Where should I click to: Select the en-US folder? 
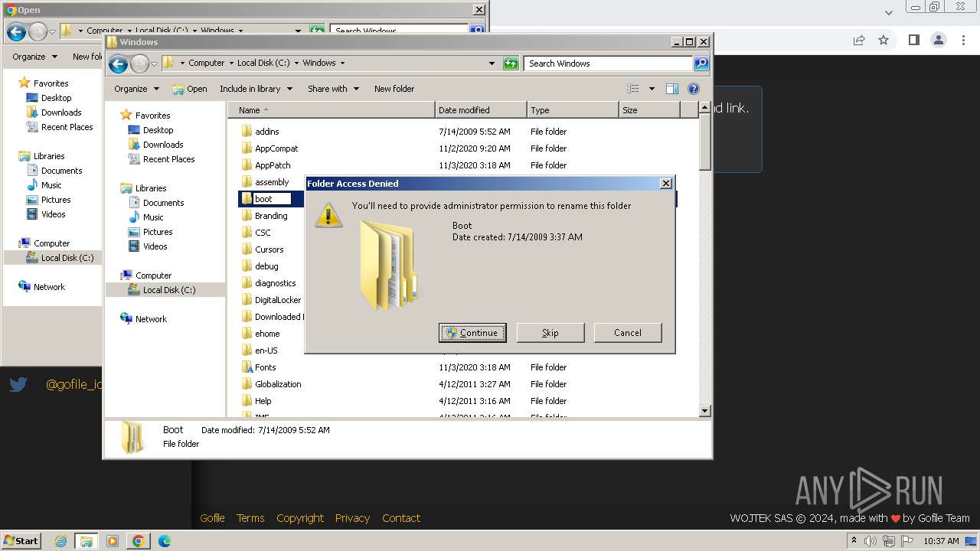(x=266, y=350)
